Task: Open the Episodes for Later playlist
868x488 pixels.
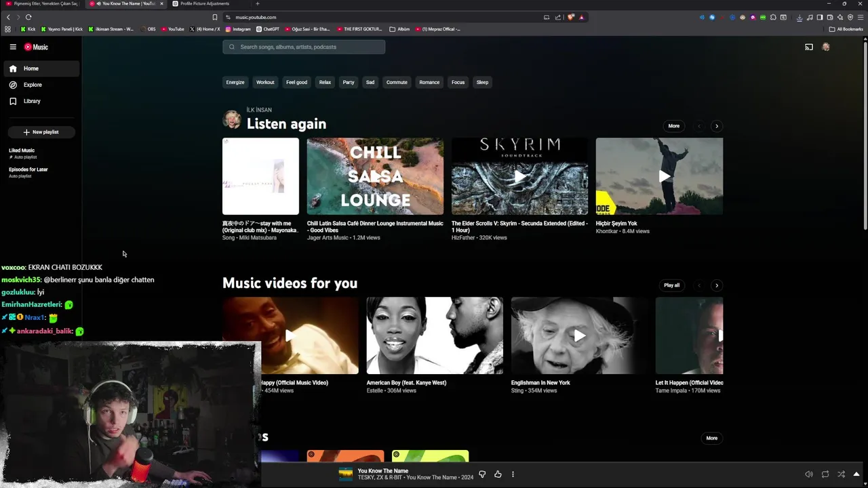Action: pyautogui.click(x=28, y=172)
